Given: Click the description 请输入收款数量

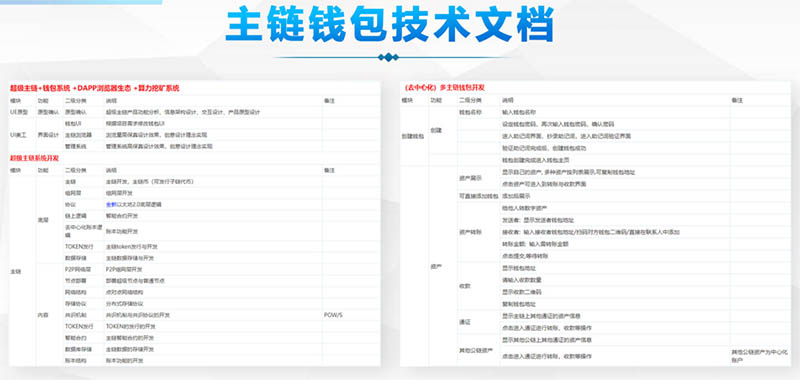Looking at the screenshot, I should 522,280.
